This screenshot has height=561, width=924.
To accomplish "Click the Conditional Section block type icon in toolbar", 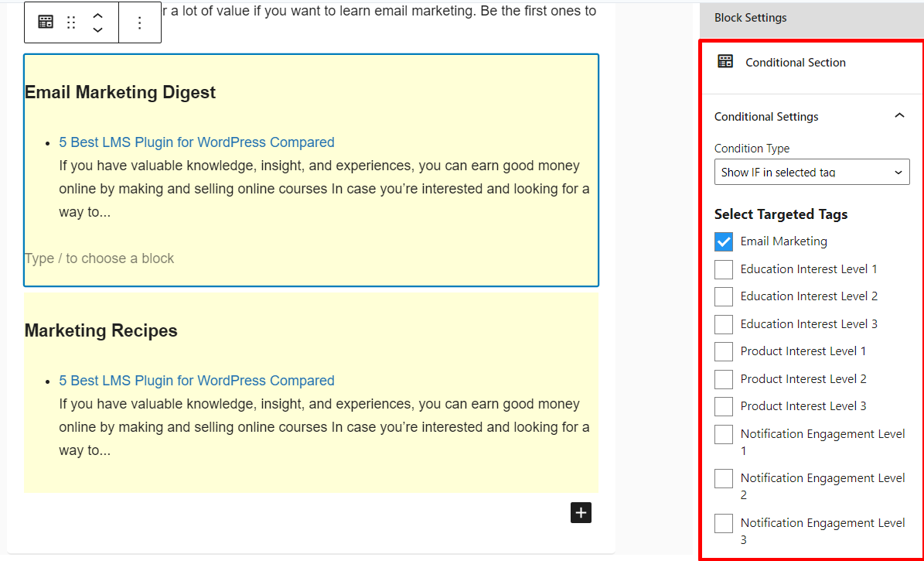I will (46, 22).
